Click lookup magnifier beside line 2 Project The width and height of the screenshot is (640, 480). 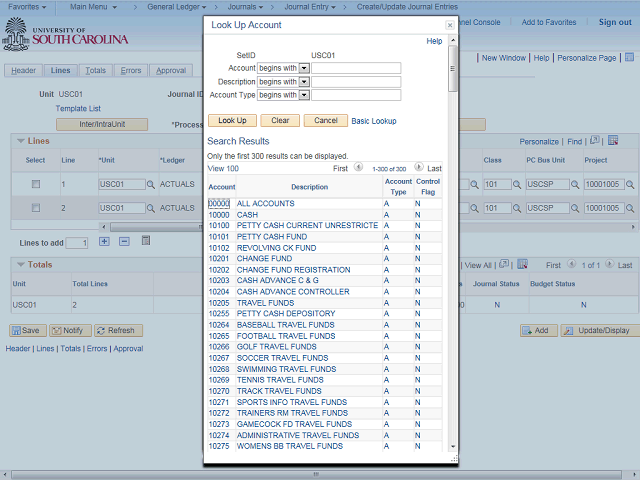[x=629, y=208]
